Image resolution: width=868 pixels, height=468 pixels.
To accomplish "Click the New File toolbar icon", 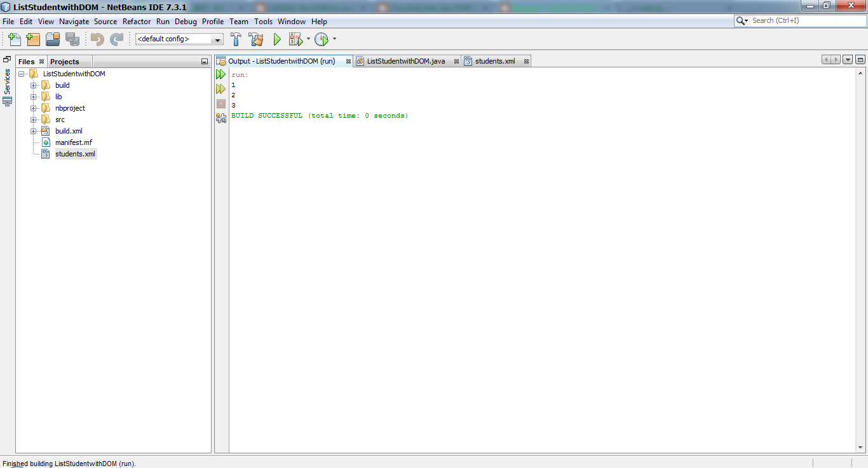I will coord(15,39).
